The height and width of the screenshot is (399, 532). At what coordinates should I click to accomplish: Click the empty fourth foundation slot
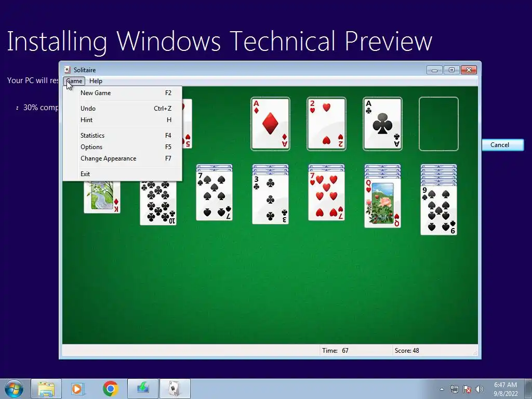point(438,124)
